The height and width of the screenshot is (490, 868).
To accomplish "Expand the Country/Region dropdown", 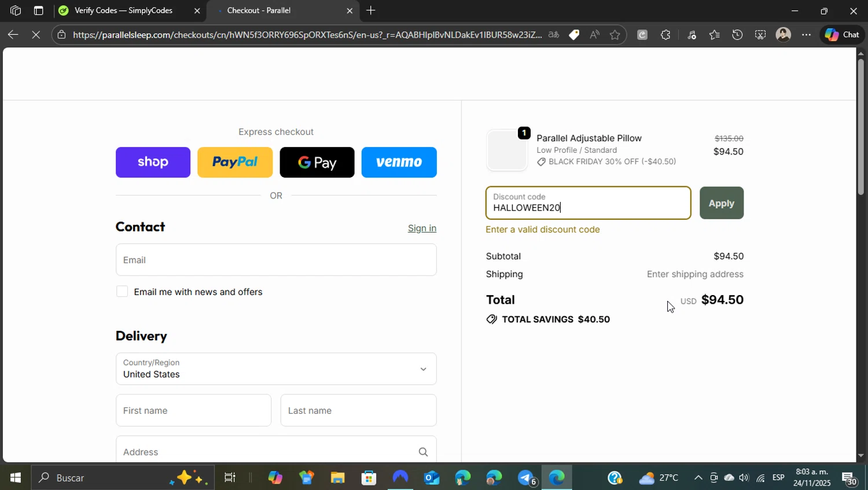I will (x=276, y=369).
